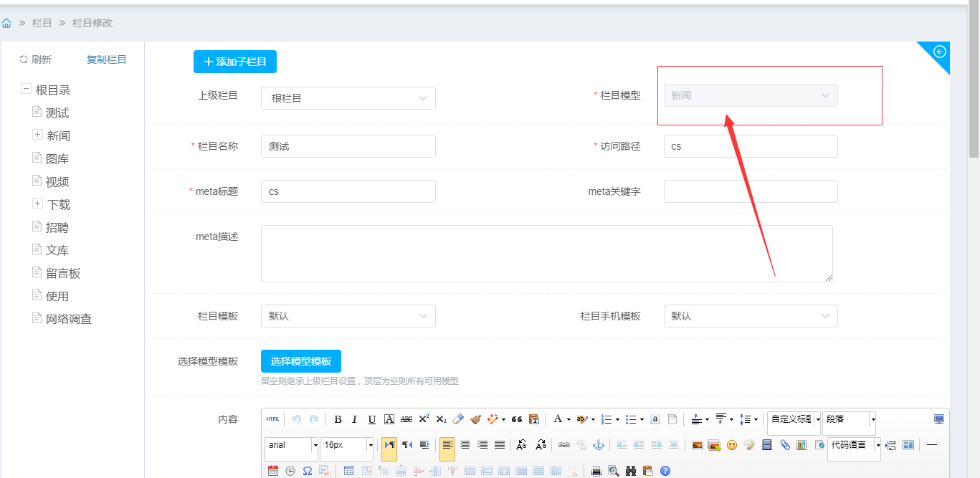The height and width of the screenshot is (478, 980).
Task: Click the insert table icon
Action: [348, 471]
